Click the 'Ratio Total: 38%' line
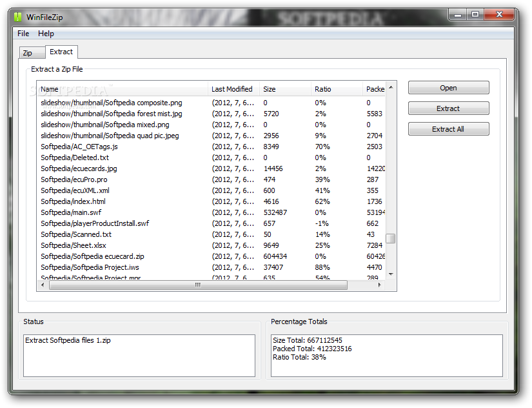This screenshot has width=532, height=408. click(299, 357)
